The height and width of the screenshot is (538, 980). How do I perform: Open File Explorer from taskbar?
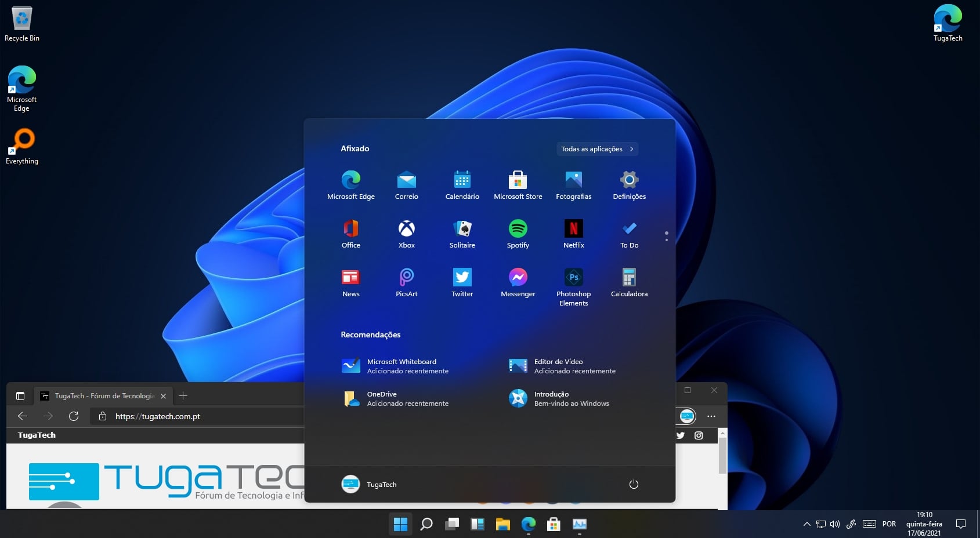[502, 524]
